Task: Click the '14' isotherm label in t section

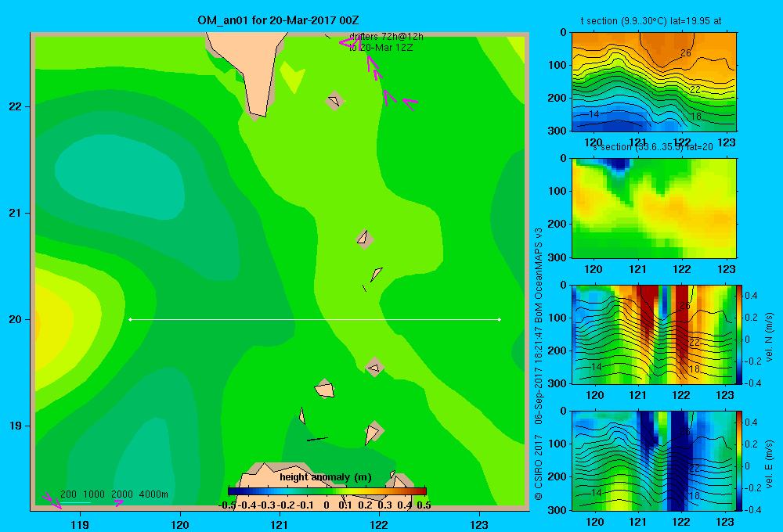Action: point(594,113)
